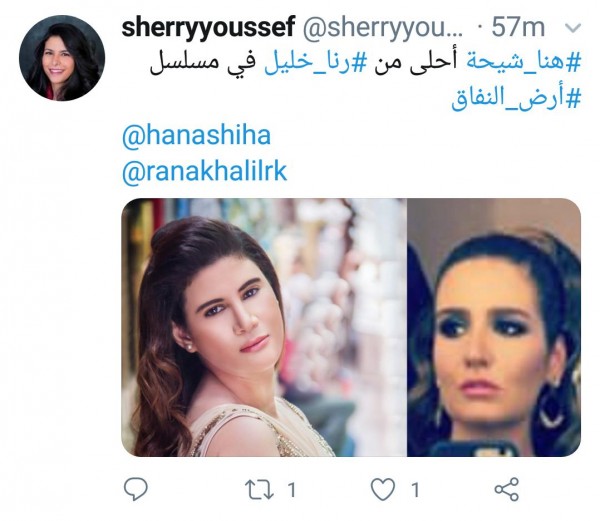Screen dimensions: 600x521
Task: Click the @sherryyou... username handle
Action: point(383,28)
